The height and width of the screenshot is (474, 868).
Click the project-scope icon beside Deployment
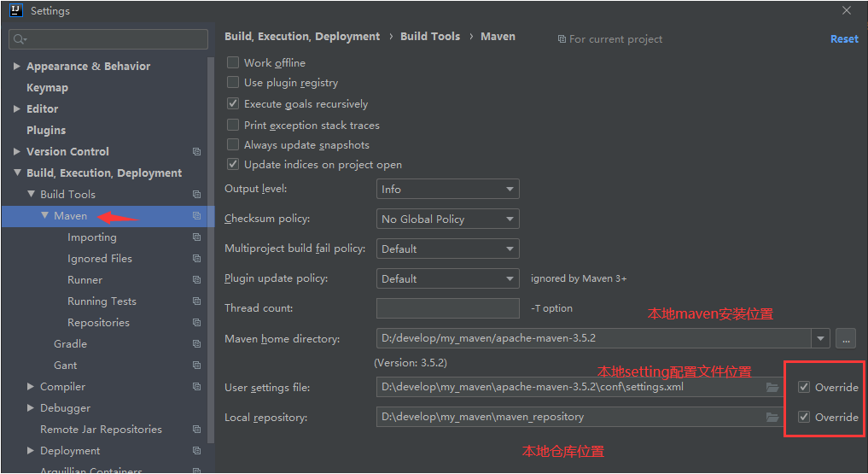(x=196, y=451)
